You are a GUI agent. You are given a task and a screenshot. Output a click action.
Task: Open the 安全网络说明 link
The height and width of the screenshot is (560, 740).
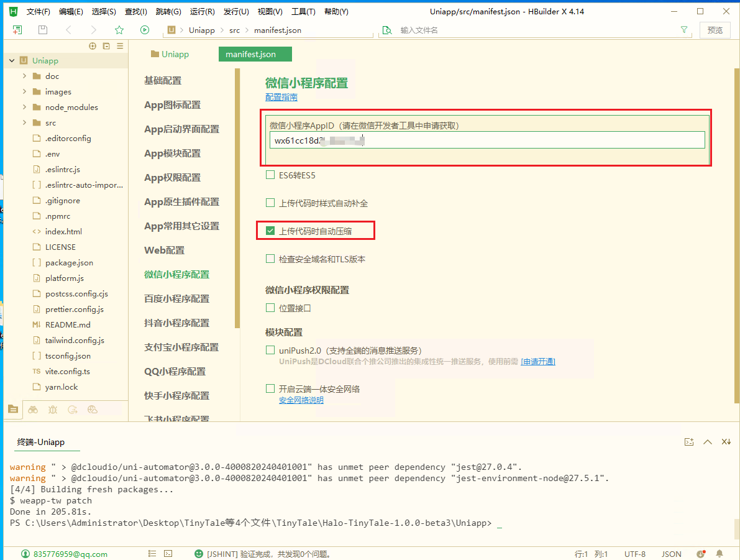pyautogui.click(x=301, y=400)
